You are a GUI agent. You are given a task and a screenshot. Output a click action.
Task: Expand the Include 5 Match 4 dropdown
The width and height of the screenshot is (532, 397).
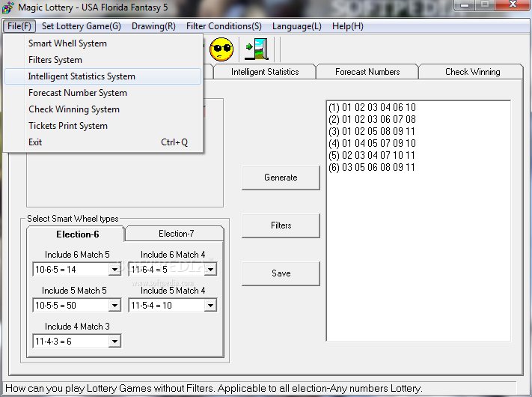210,306
